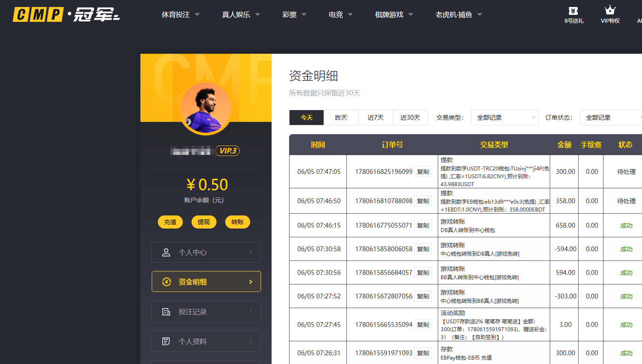
Task: Open 个人资料 in sidebar
Action: tap(206, 341)
